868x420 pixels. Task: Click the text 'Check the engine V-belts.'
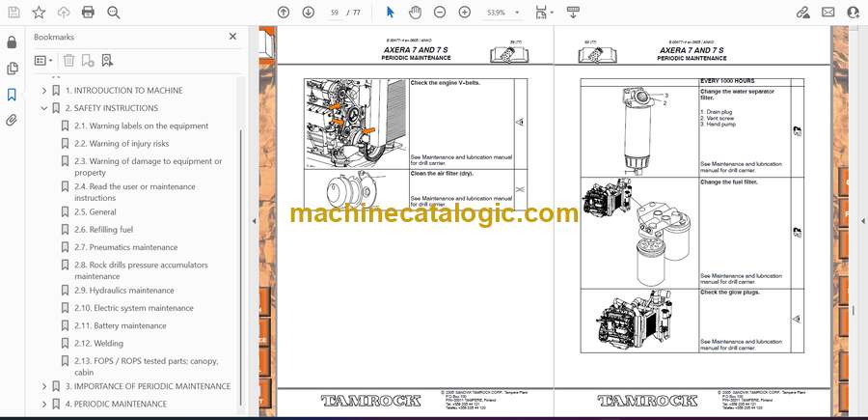(445, 83)
